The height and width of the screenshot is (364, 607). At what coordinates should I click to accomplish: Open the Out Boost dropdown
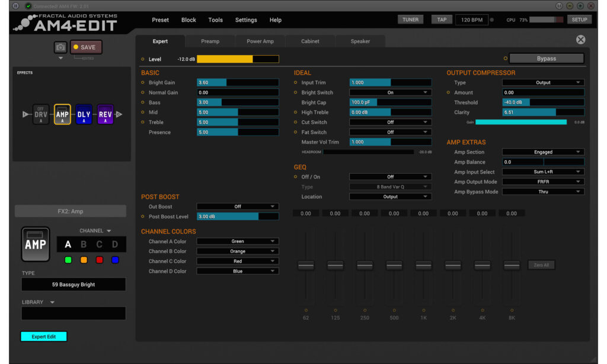[238, 206]
